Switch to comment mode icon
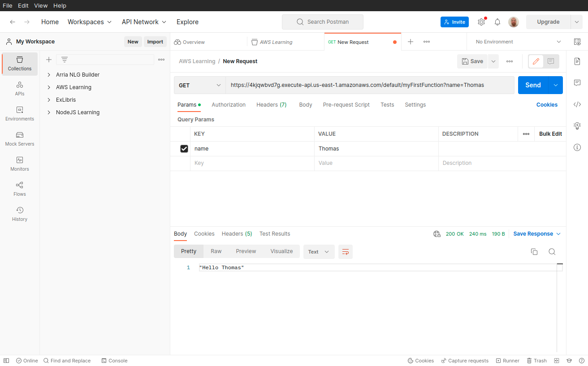The width and height of the screenshot is (588, 366). [551, 61]
